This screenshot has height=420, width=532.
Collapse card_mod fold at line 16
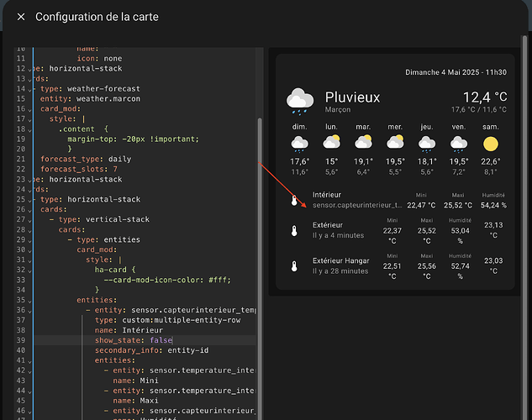click(30, 110)
